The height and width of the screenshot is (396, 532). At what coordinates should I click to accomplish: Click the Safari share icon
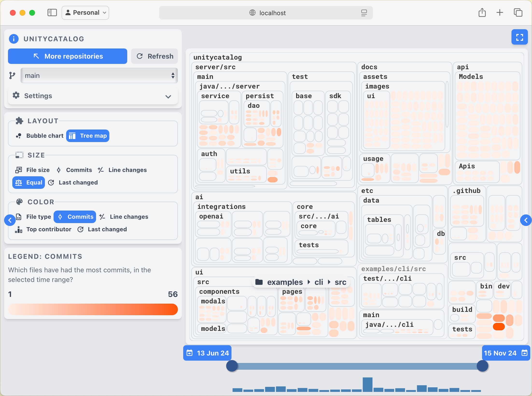(x=482, y=13)
